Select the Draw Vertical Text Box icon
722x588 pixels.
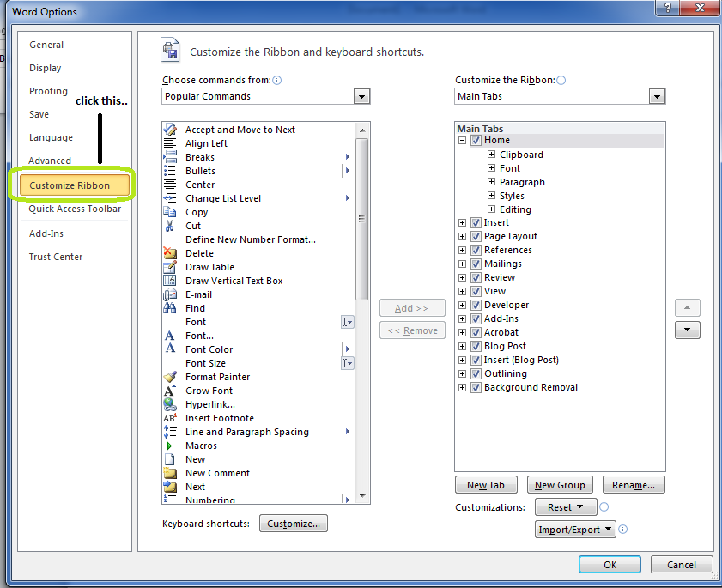click(170, 281)
